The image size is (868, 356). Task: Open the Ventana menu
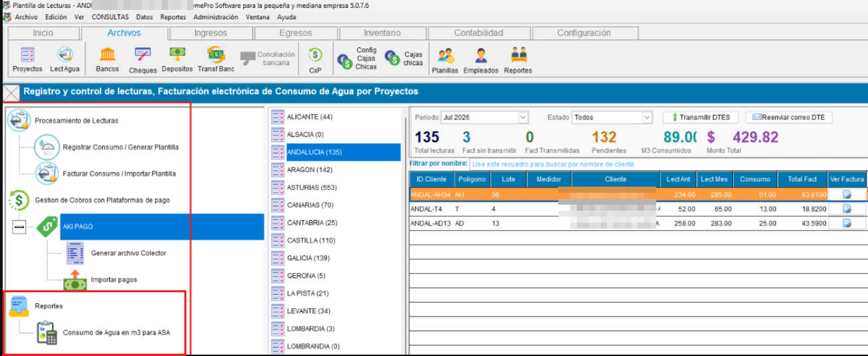258,17
